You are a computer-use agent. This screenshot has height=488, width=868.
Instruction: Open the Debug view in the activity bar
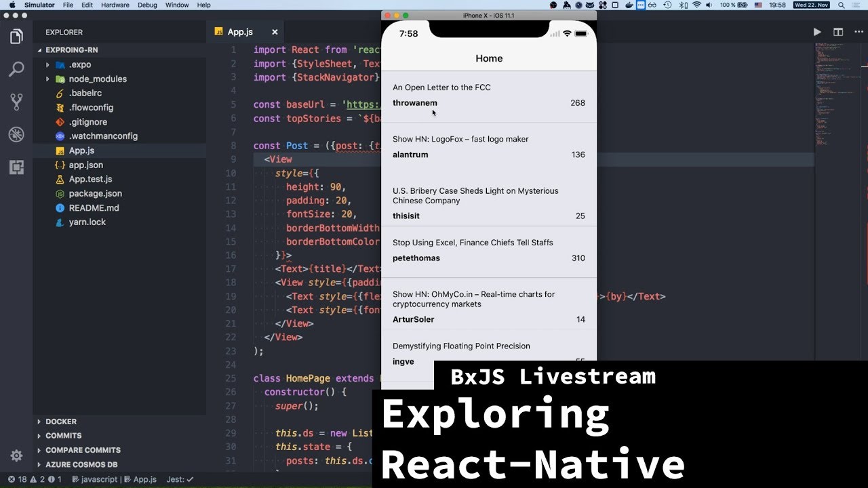tap(16, 134)
